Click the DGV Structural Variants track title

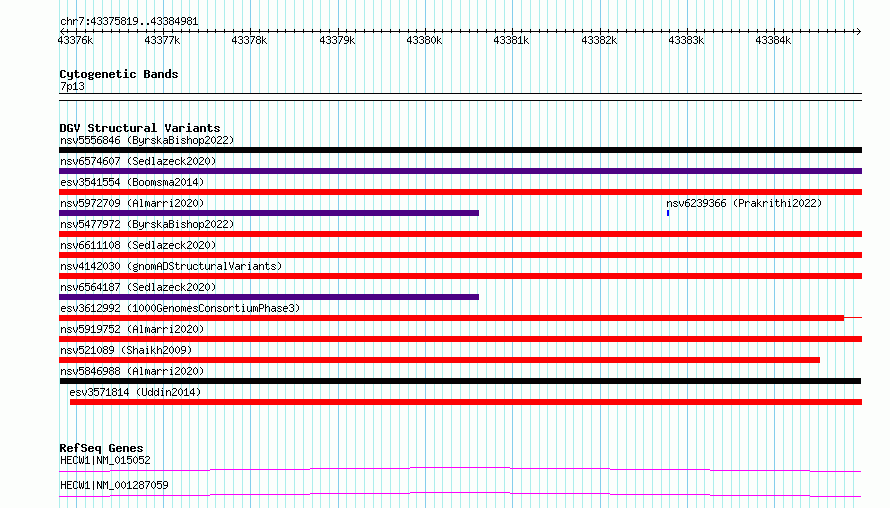(140, 128)
